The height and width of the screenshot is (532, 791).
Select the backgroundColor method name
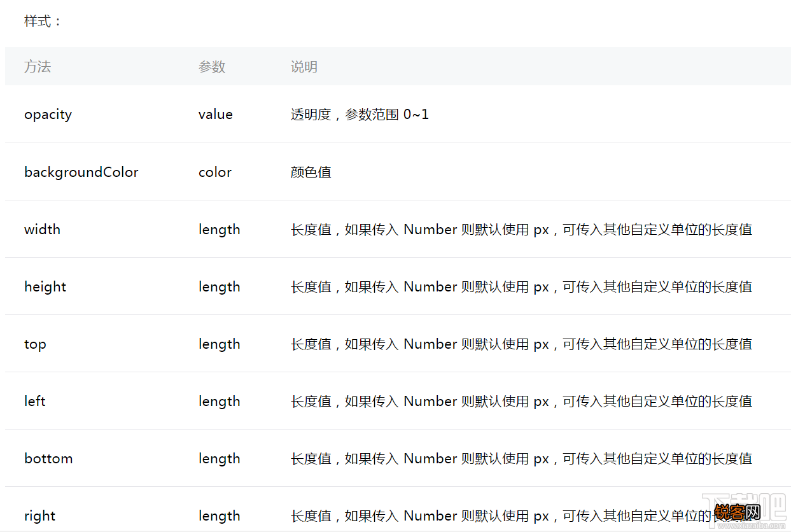pyautogui.click(x=81, y=172)
